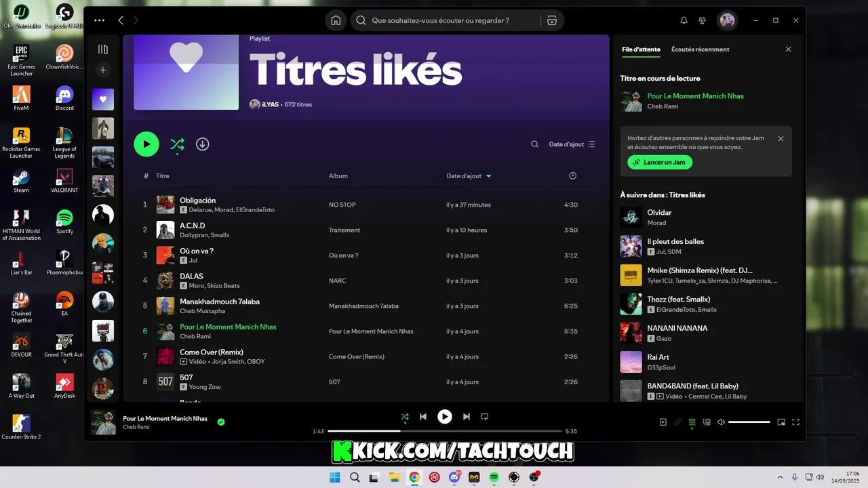Open the VALORANT desktop shortcut
Viewport: 868px width, 488px height.
pos(64,181)
